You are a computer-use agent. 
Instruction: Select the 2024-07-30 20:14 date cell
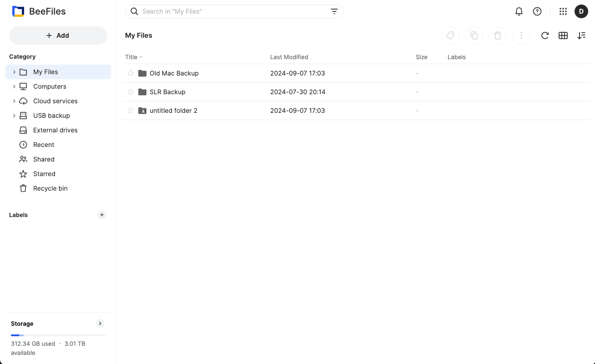coord(297,92)
